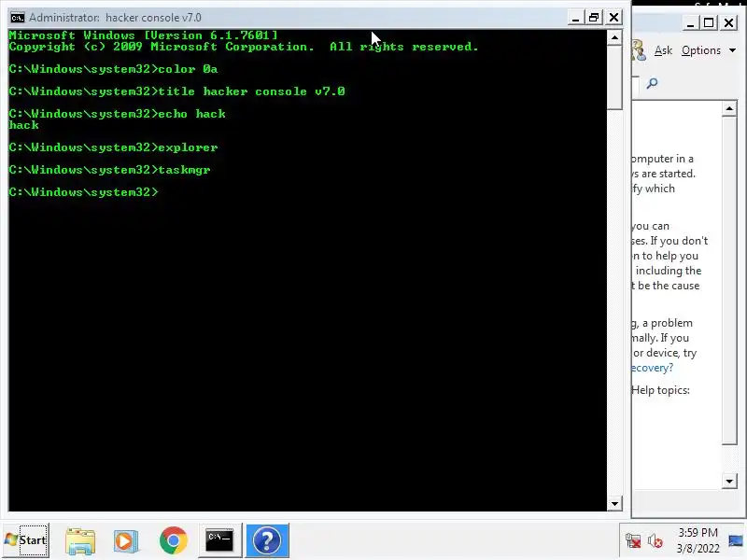Click the Help window person icon
The width and height of the screenshot is (747, 560).
click(639, 50)
